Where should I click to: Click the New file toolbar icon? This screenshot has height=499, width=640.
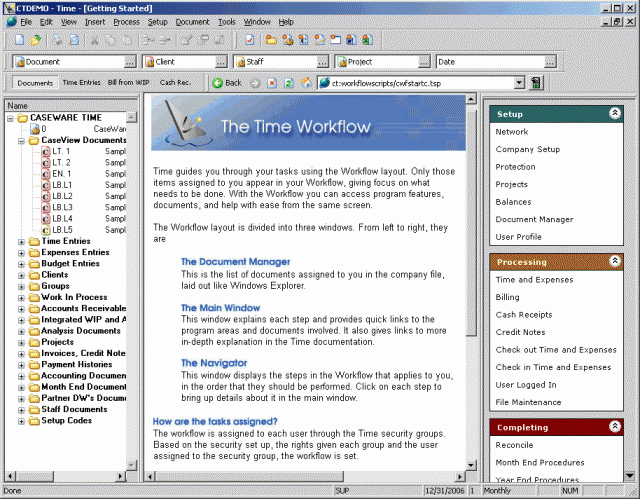[19, 40]
